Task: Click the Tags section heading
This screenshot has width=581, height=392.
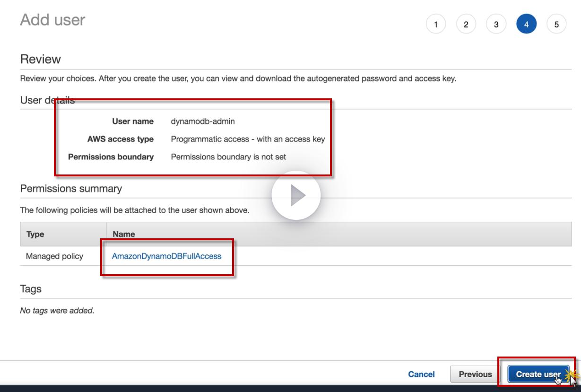Action: [x=31, y=289]
